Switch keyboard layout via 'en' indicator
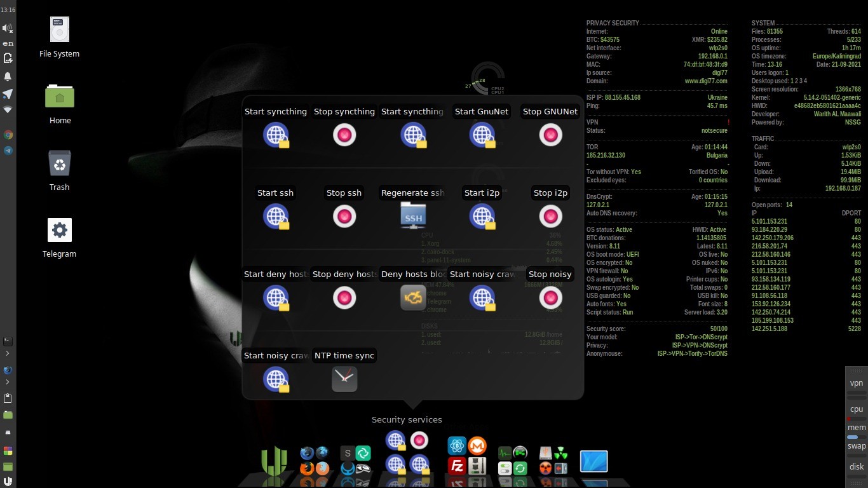The height and width of the screenshot is (488, 868). [x=8, y=43]
